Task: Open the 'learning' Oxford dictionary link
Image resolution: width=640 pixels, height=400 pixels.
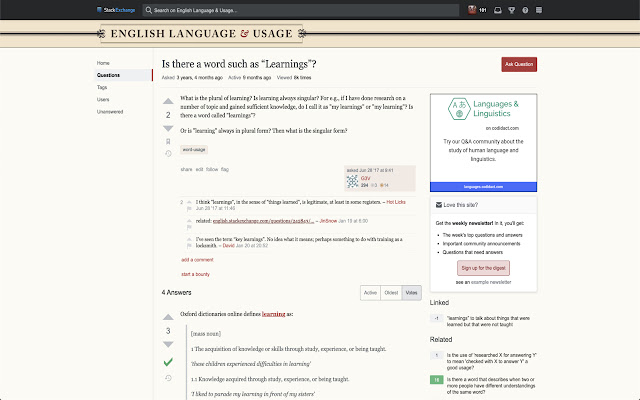Action: [273, 314]
